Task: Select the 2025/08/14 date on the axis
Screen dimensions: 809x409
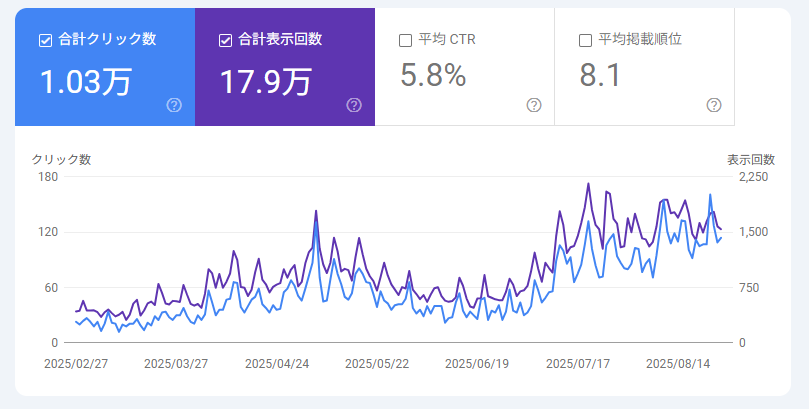Action: [x=679, y=364]
